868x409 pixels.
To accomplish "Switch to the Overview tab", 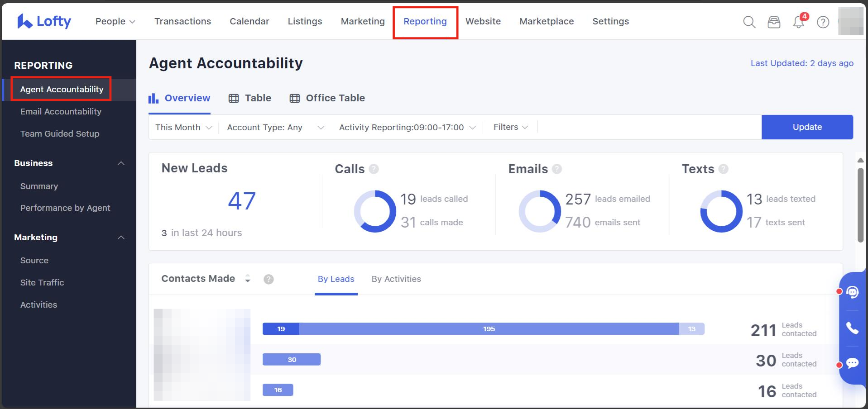I will click(x=179, y=98).
